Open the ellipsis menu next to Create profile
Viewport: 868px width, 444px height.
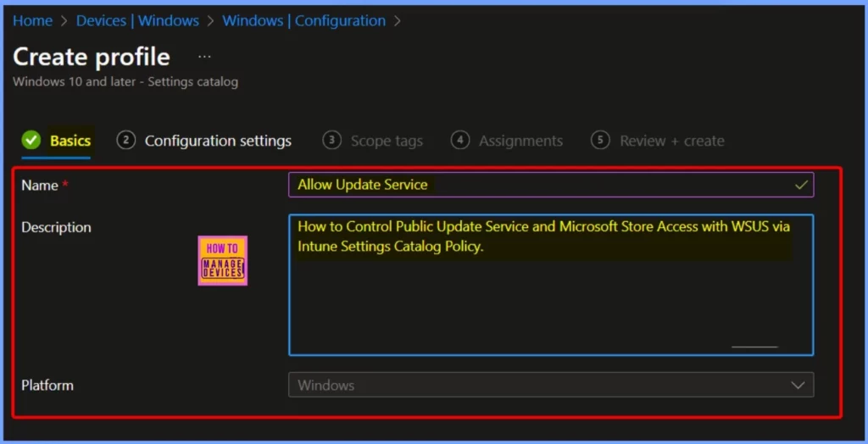click(205, 57)
